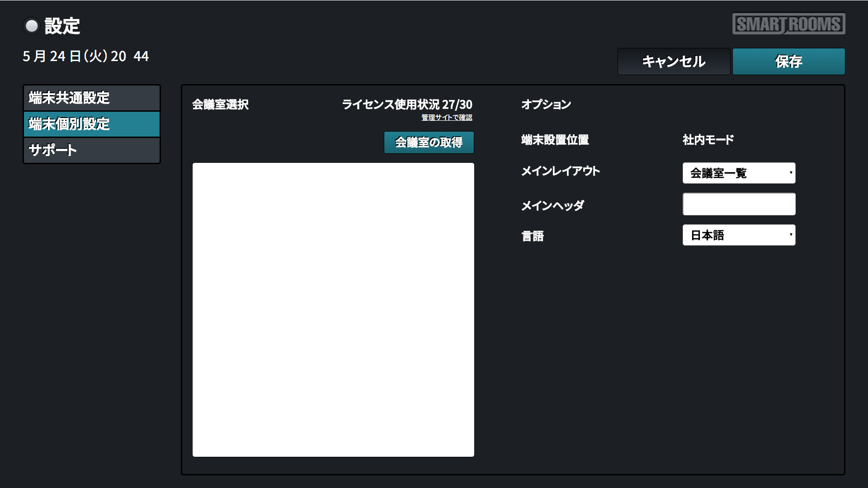Expand the メインレイアウト dropdown showing 会議室一覧
The image size is (868, 488).
pos(738,173)
